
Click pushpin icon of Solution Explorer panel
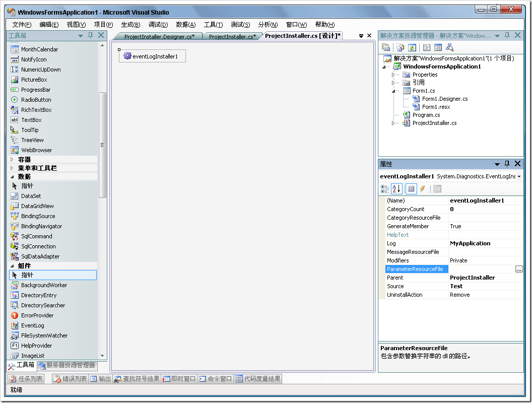click(507, 35)
